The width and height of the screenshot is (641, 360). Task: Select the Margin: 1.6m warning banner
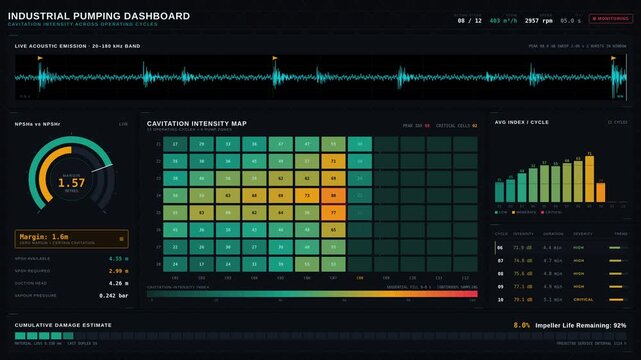(x=72, y=239)
